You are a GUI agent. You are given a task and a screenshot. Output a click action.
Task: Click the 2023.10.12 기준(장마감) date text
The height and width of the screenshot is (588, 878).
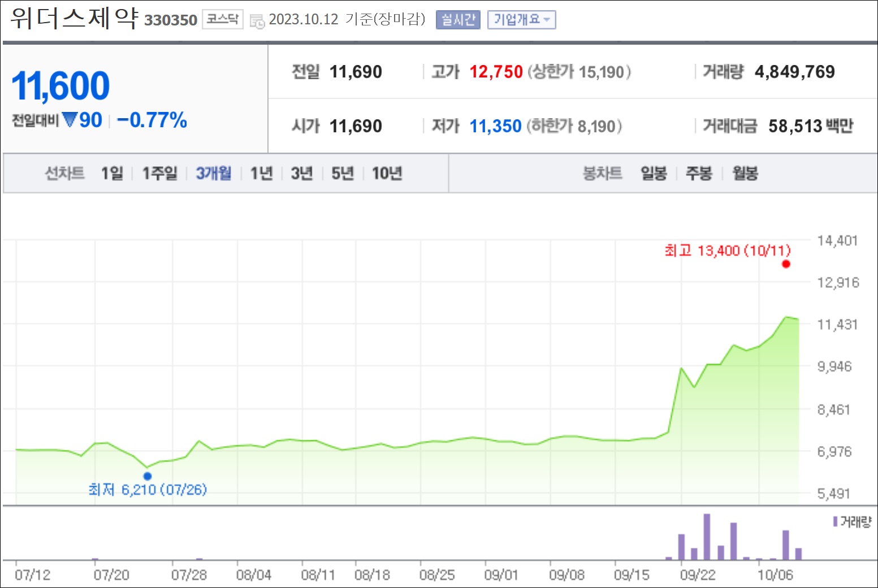347,19
